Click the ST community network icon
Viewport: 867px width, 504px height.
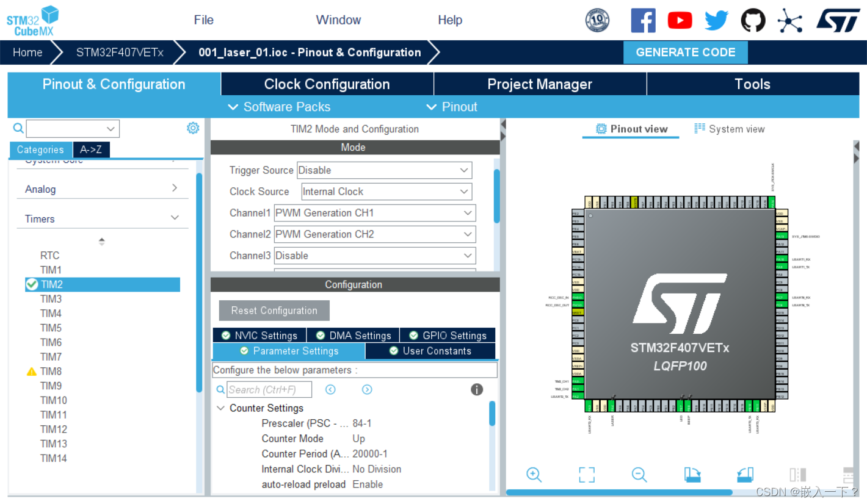(789, 21)
